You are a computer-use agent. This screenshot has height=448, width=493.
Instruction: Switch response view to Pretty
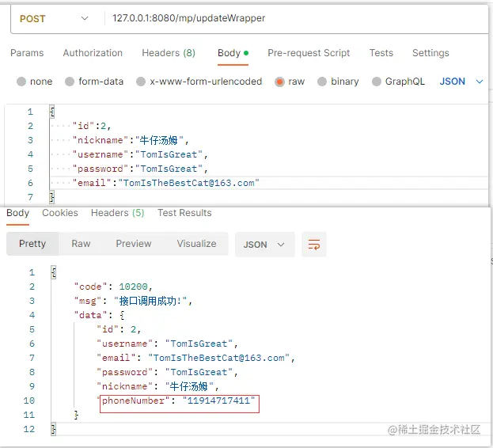click(x=32, y=244)
